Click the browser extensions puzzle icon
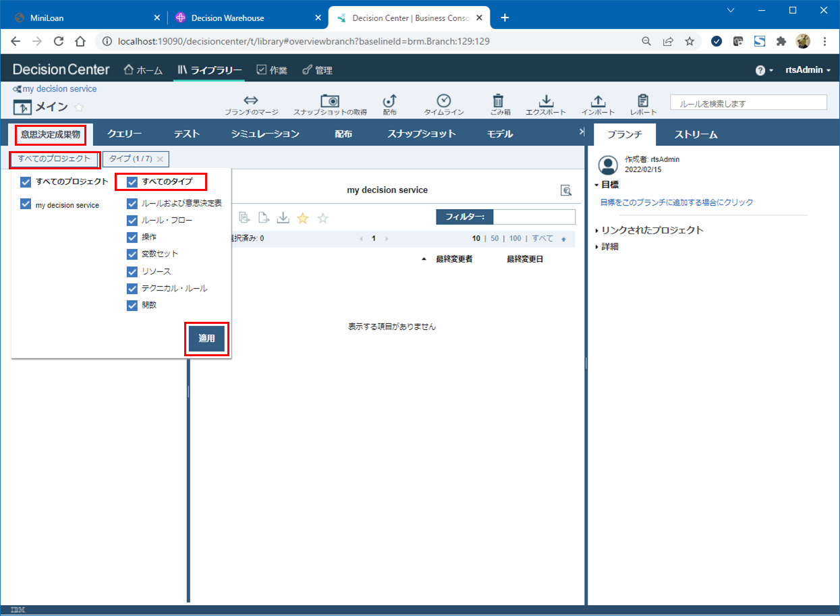The image size is (840, 616). 781,41
